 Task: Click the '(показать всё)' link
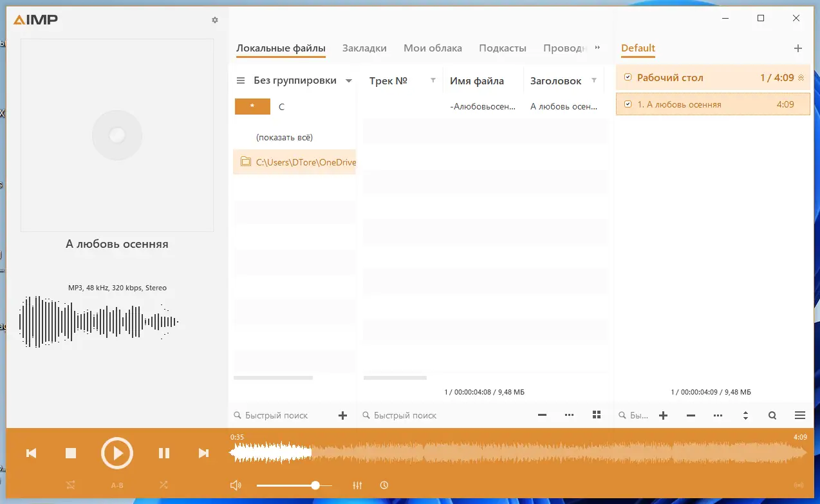[284, 137]
